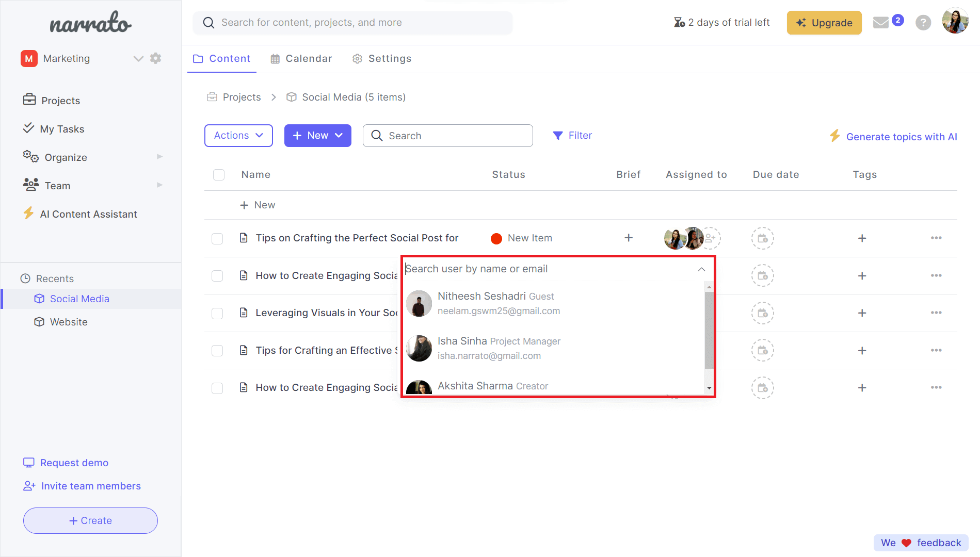Screen dimensions: 980x557
Task: Click the user list scroll-down arrow
Action: [709, 388]
